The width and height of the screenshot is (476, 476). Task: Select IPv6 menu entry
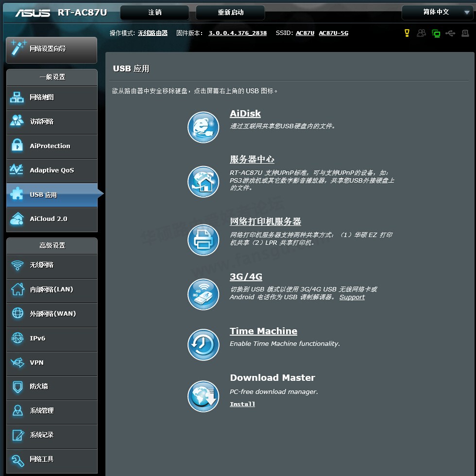52,339
